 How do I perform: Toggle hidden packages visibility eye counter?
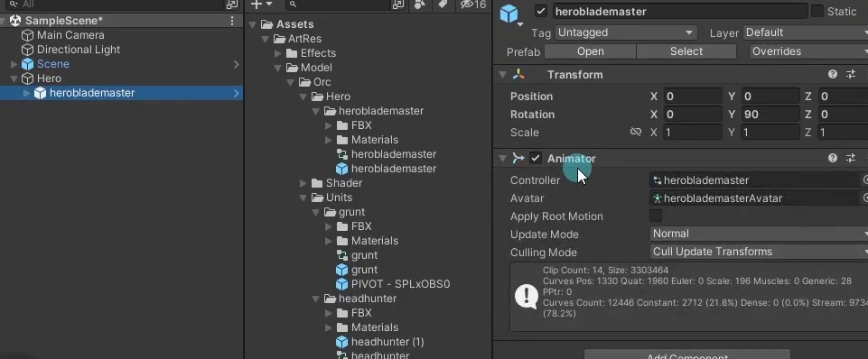(x=473, y=5)
